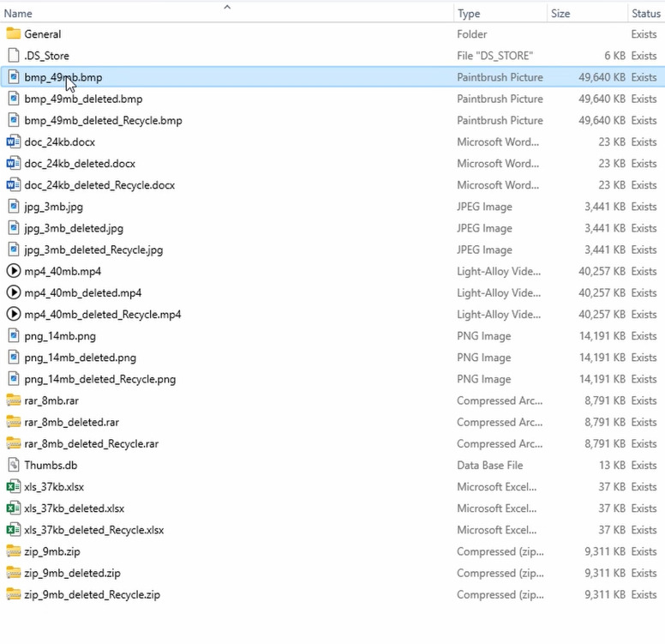Select the file name png_14mb.png
Image resolution: width=665 pixels, height=644 pixels.
pos(60,336)
